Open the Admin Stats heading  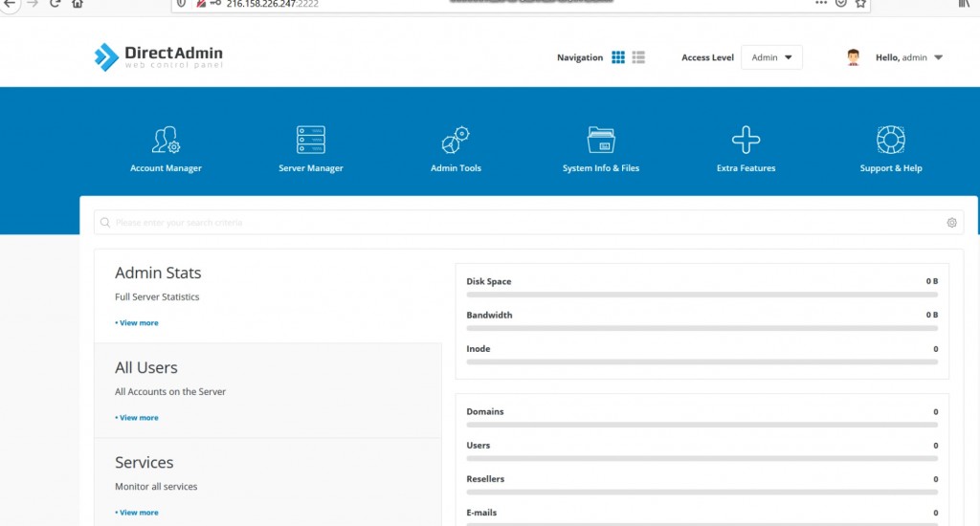coord(158,273)
